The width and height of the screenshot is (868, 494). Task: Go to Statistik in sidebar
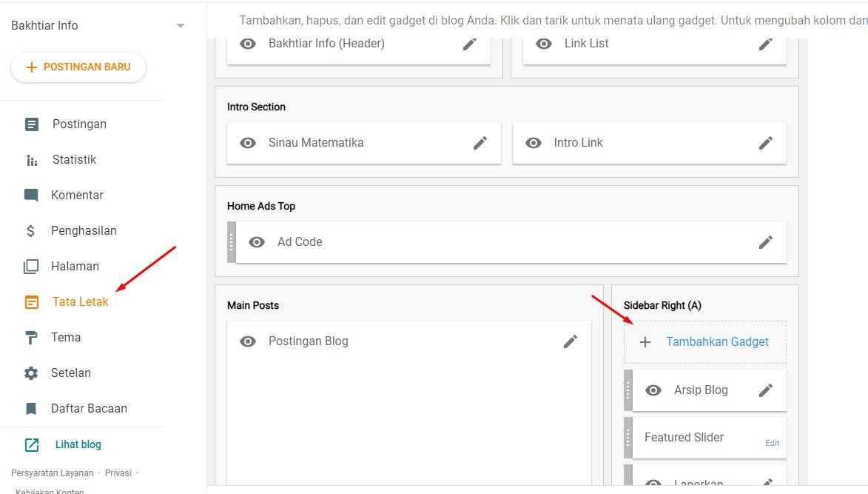(x=74, y=160)
